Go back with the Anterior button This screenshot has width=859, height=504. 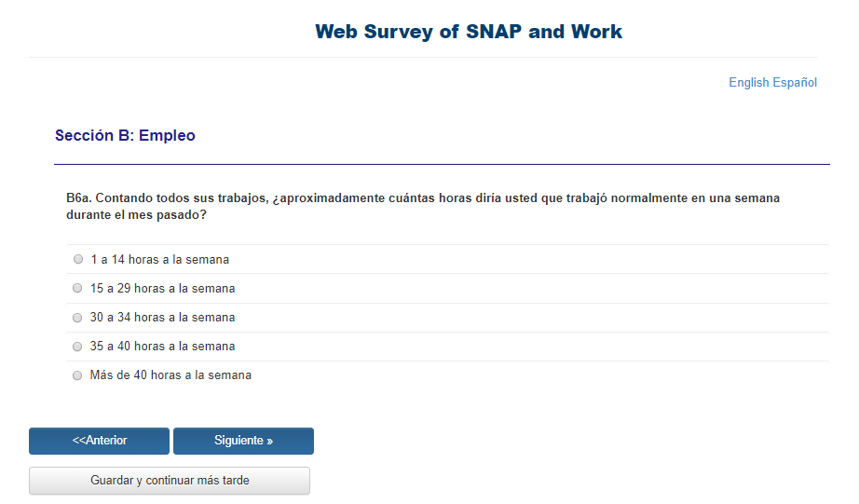100,441
